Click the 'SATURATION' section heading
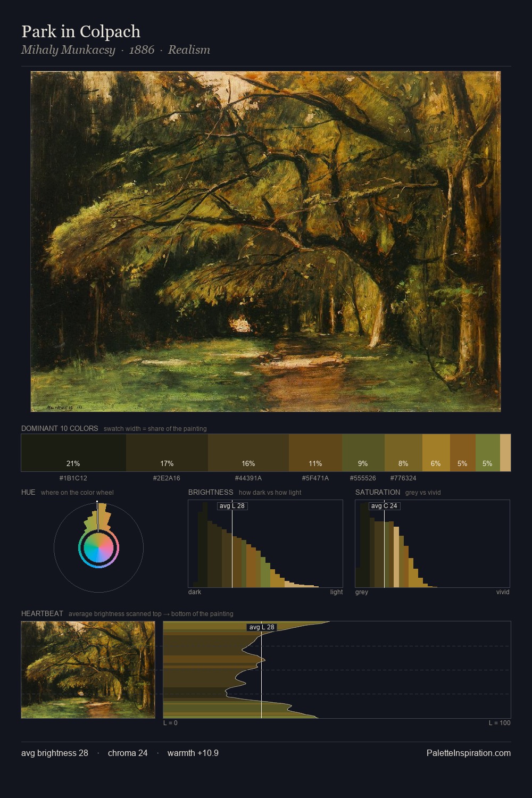532x798 pixels. 378,492
